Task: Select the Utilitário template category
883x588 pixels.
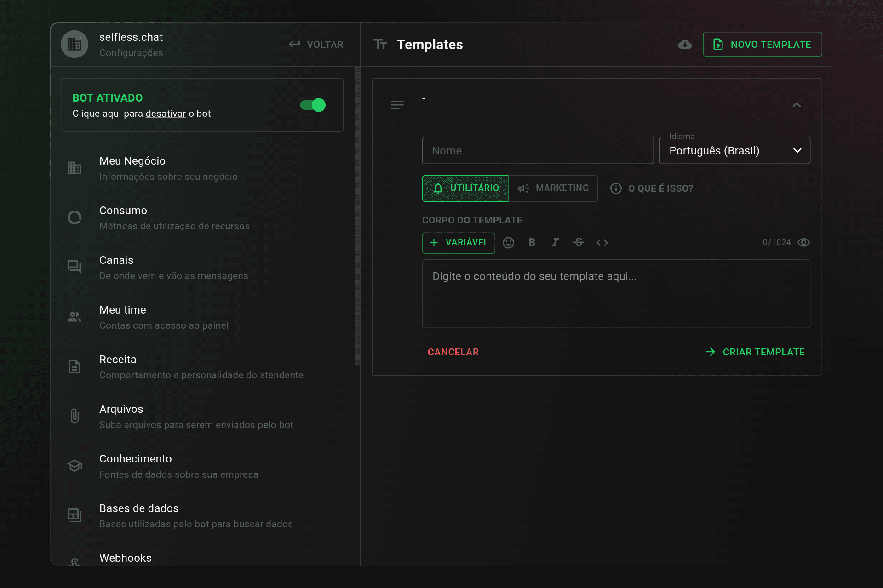Action: tap(465, 188)
